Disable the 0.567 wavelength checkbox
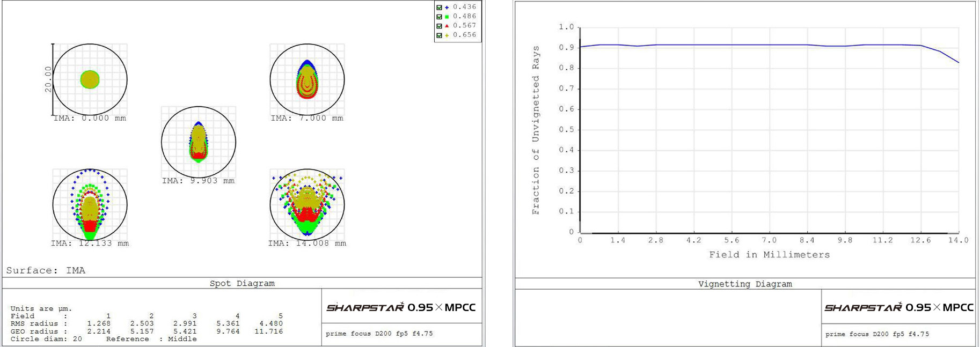The image size is (980, 347). tap(439, 26)
